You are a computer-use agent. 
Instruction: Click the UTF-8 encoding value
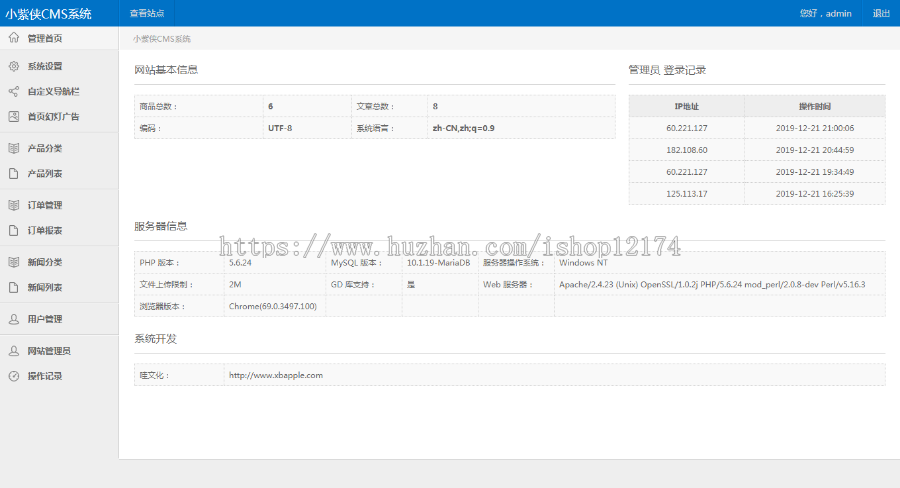pyautogui.click(x=280, y=128)
